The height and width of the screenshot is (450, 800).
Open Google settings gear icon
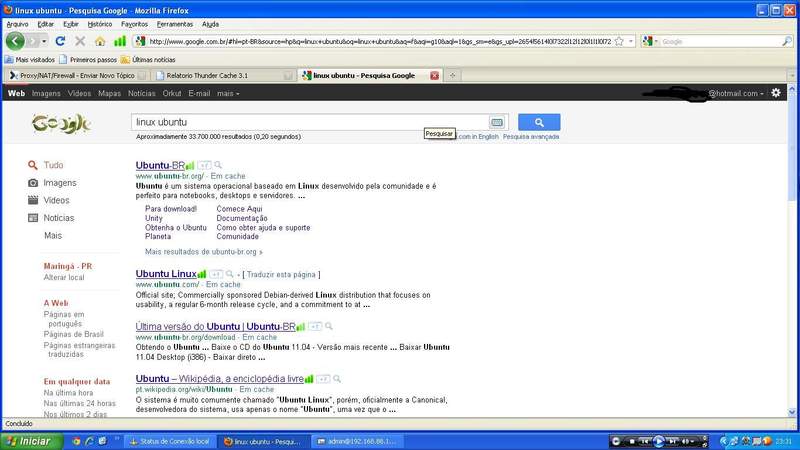776,93
